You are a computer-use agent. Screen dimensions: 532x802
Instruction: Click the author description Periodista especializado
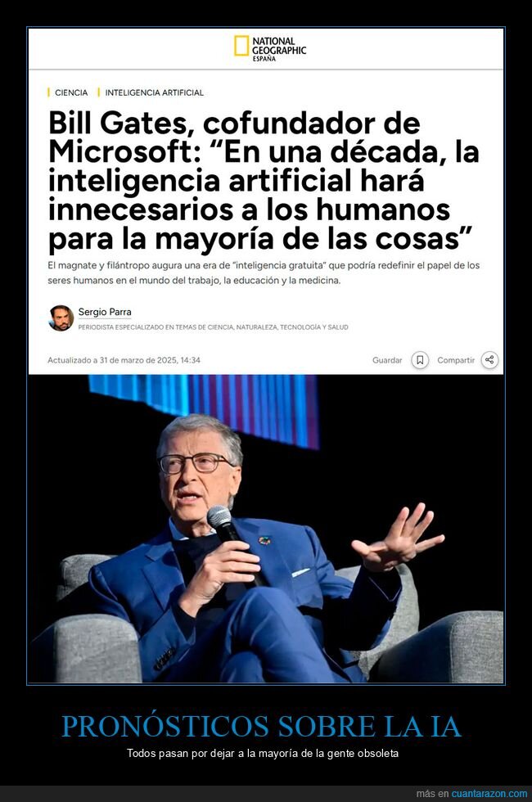click(x=213, y=327)
